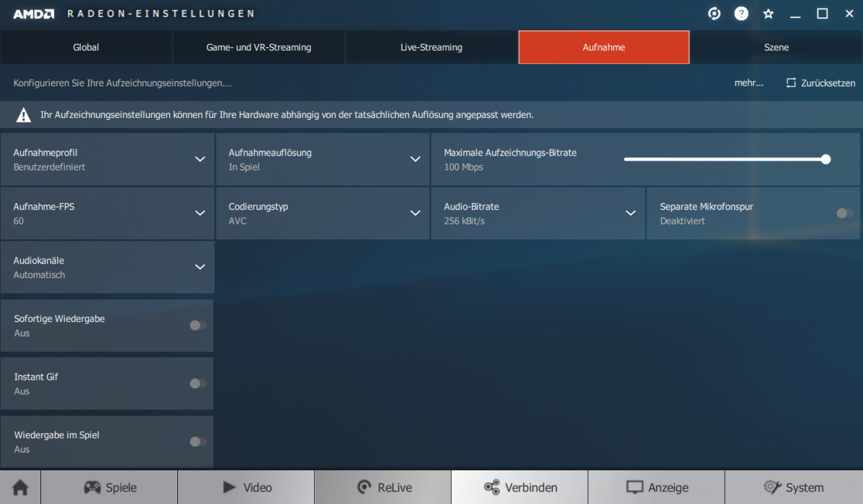The width and height of the screenshot is (863, 504).
Task: Open the Verbinden section
Action: pos(520,488)
